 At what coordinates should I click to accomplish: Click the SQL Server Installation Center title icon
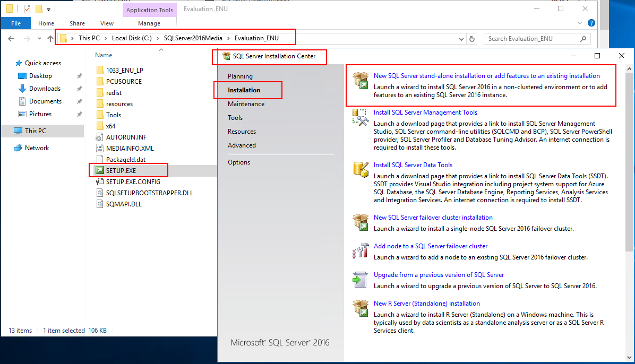pos(226,56)
